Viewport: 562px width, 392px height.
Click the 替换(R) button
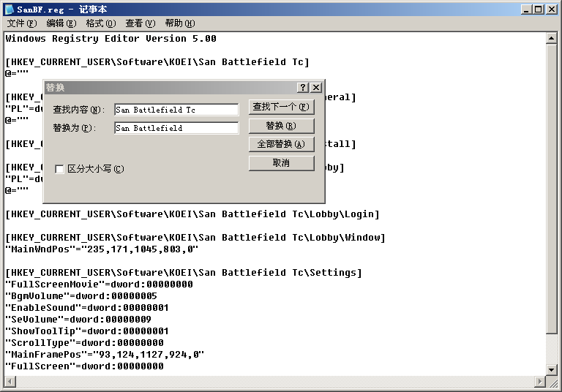point(281,126)
